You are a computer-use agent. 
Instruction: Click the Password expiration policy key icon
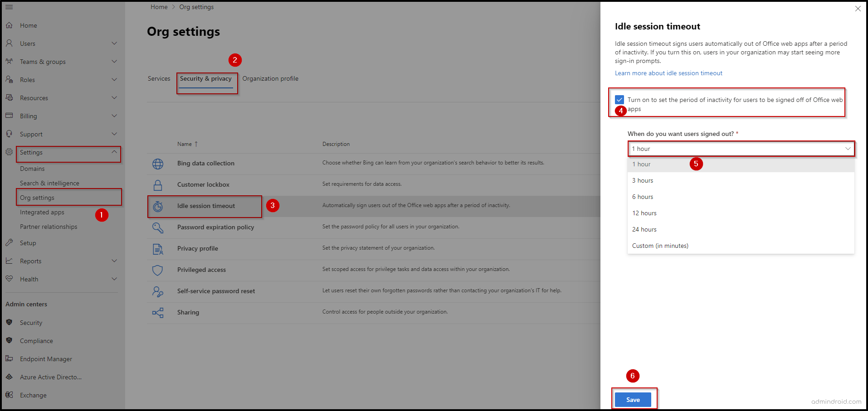(158, 227)
